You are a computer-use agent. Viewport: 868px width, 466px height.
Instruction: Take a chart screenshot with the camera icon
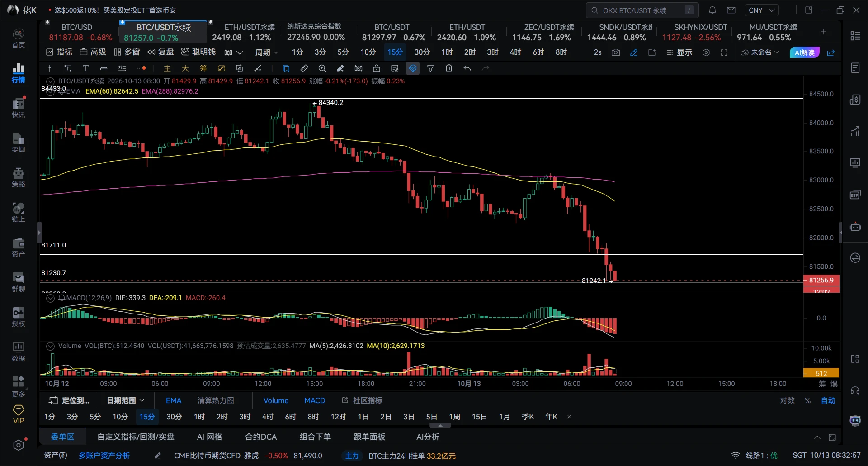(615, 52)
